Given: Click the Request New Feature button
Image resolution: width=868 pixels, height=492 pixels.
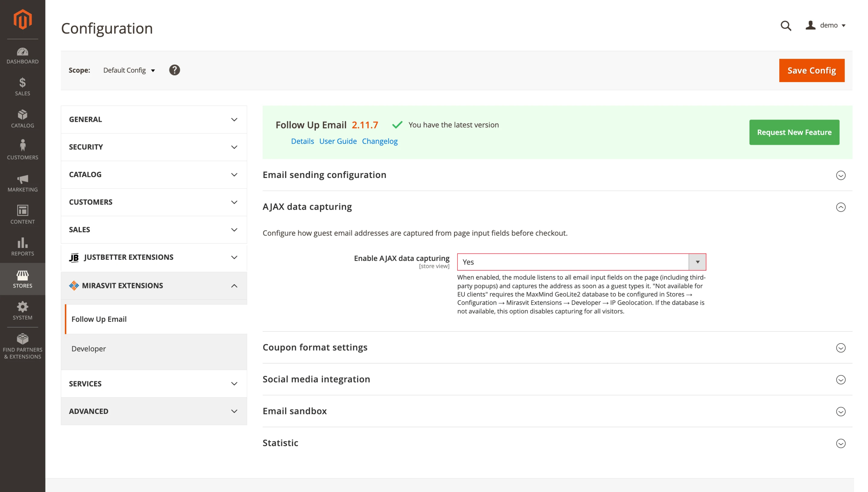Looking at the screenshot, I should (794, 132).
